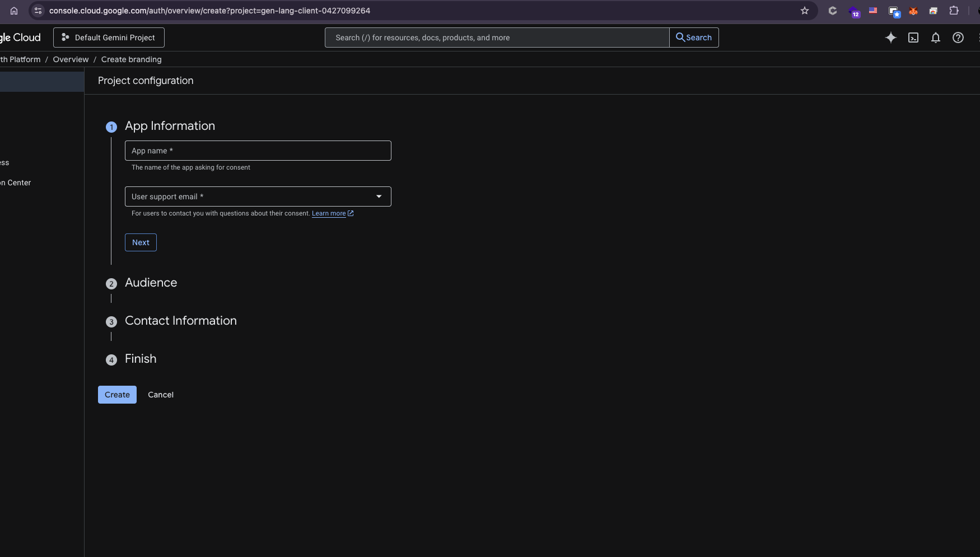Open the Learn more link

(329, 213)
